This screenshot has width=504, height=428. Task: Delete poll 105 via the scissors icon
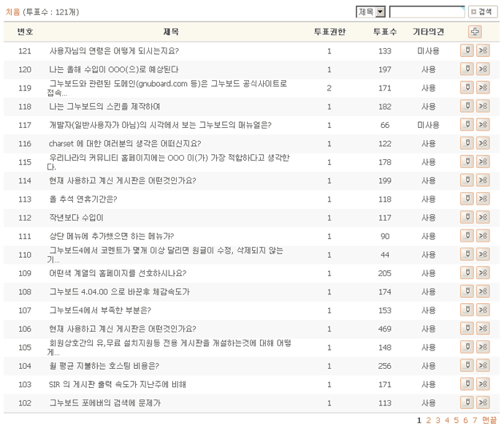(x=483, y=347)
